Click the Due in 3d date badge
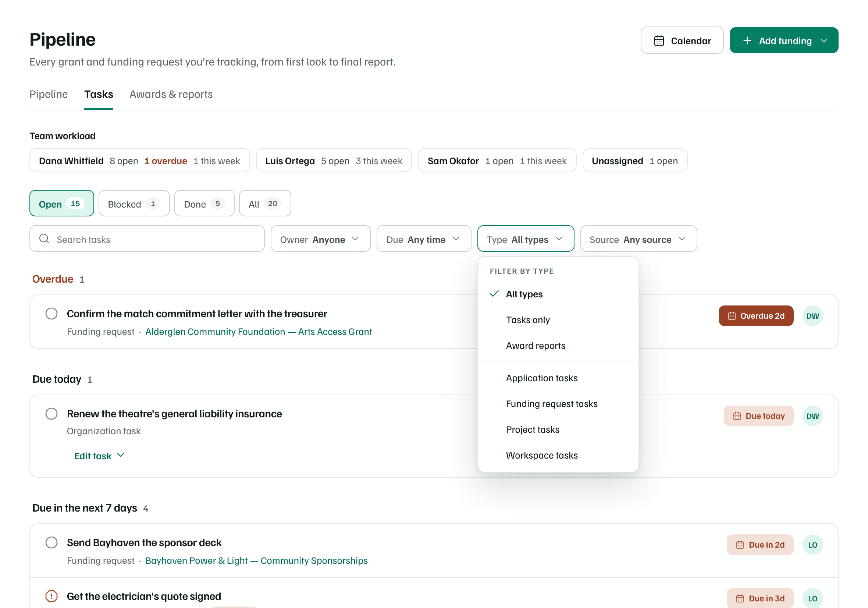The height and width of the screenshot is (608, 868). [x=760, y=598]
